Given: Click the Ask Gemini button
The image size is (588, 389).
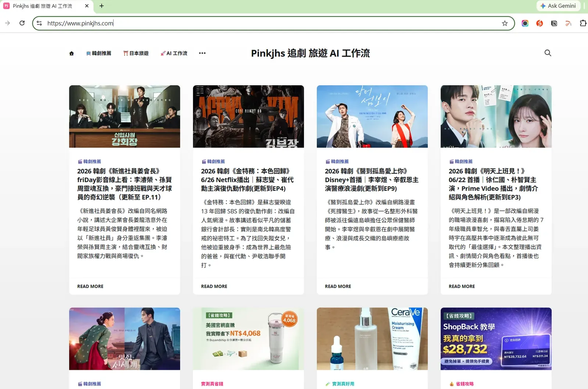Looking at the screenshot, I should 558,6.
